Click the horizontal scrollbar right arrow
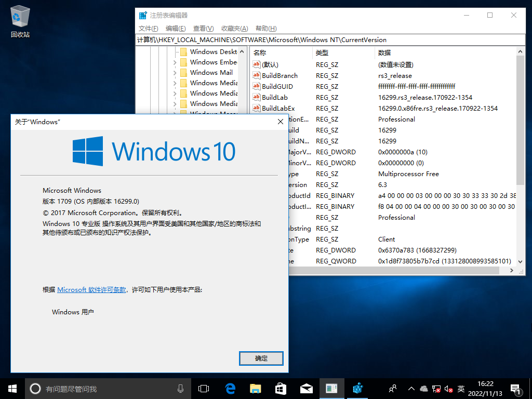The width and height of the screenshot is (532, 399). point(512,270)
